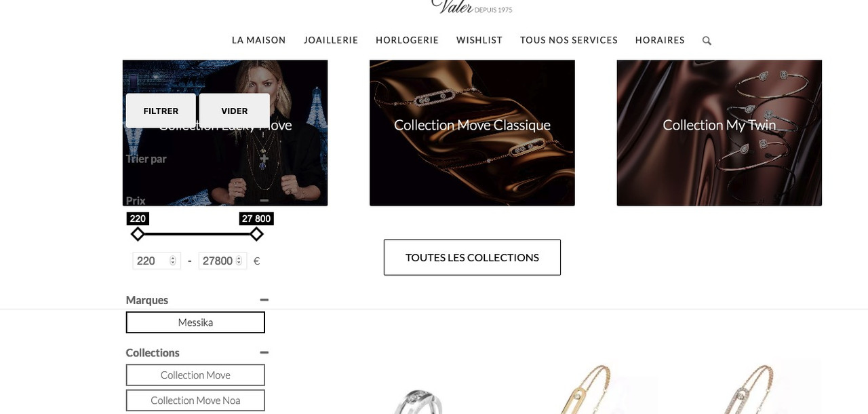Viewport: 868px width, 414px height.
Task: Go to the Wishlist page
Action: click(x=479, y=41)
